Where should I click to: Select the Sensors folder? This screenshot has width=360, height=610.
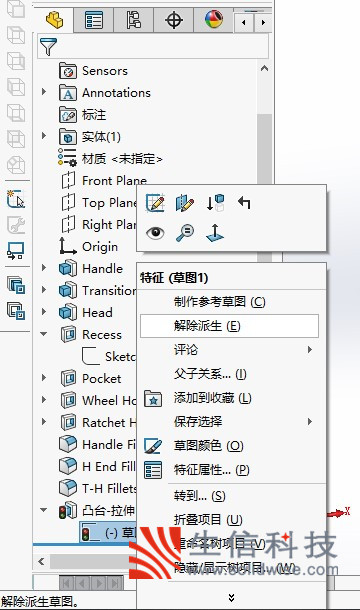[x=93, y=71]
